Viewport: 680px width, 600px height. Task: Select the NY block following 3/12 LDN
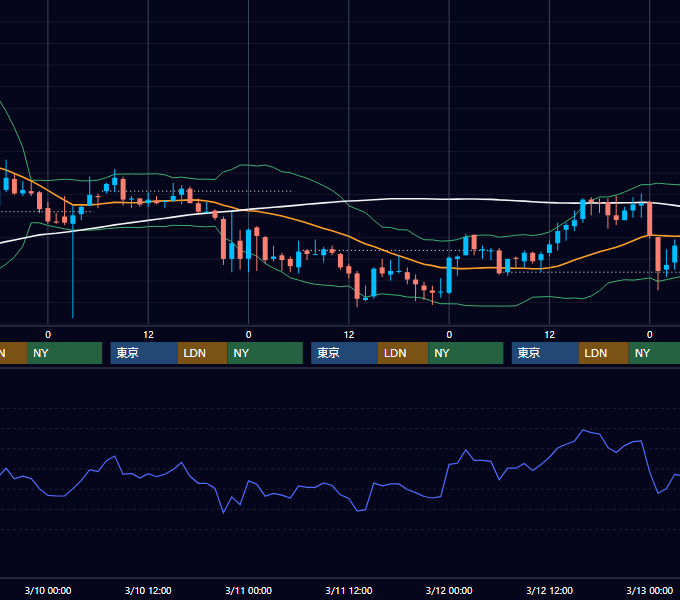pyautogui.click(x=654, y=353)
